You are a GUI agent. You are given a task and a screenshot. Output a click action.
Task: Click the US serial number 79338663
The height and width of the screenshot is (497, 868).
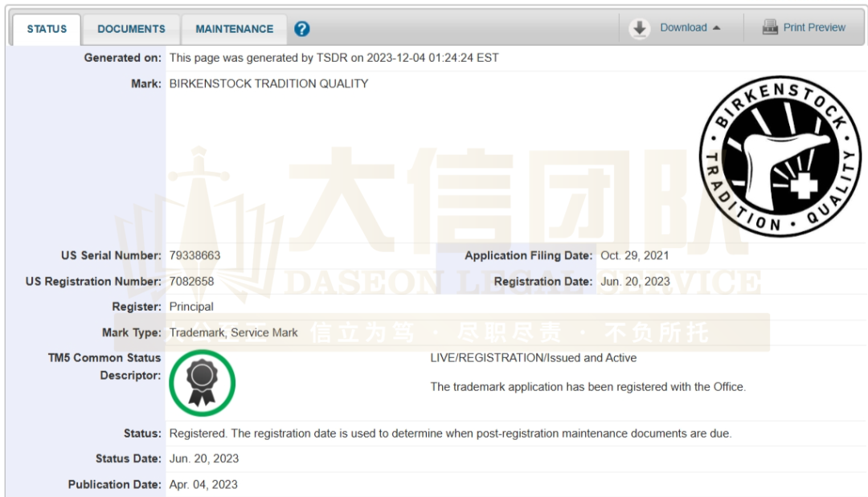point(194,255)
